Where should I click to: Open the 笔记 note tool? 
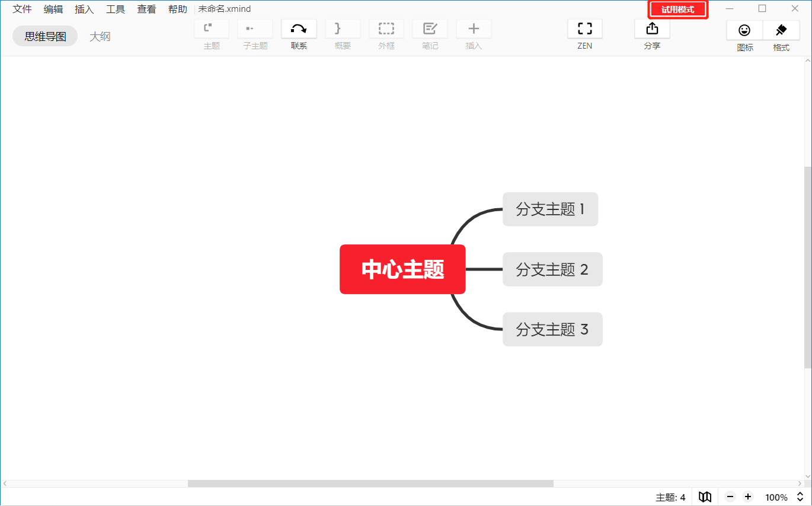pos(430,28)
